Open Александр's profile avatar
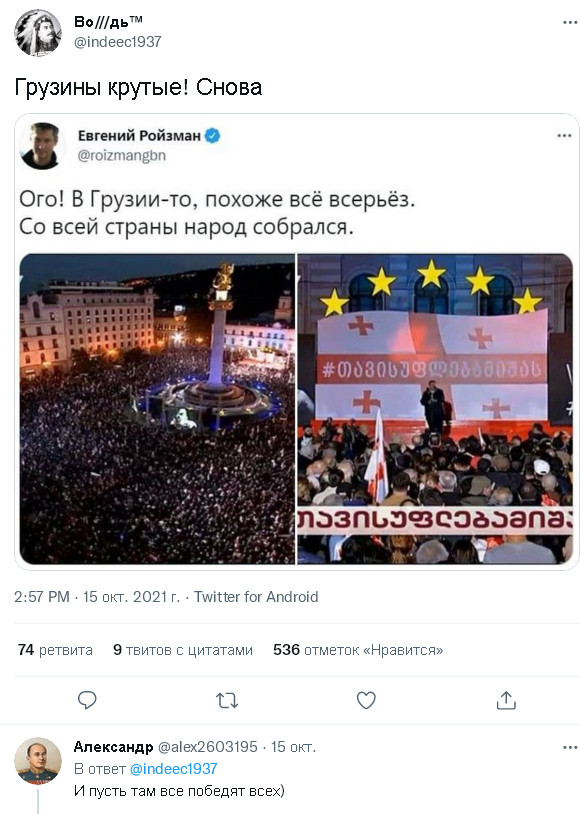Image resolution: width=580 pixels, height=814 pixels. point(38,761)
